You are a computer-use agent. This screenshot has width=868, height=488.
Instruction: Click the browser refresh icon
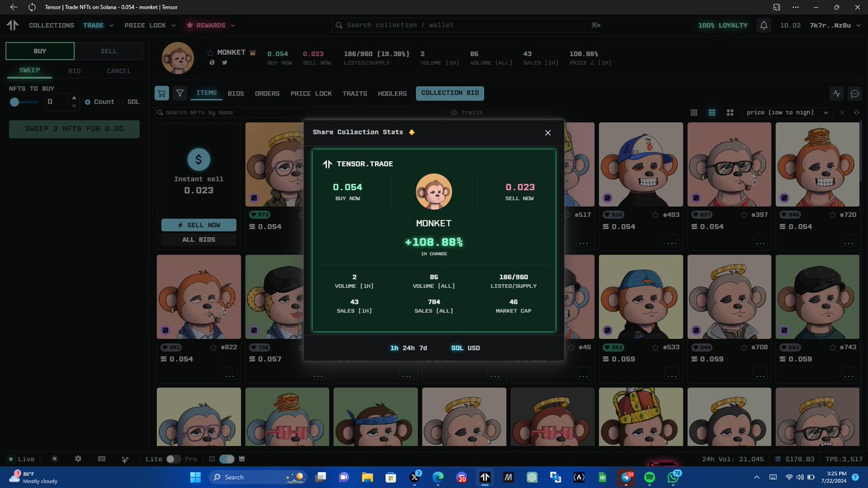pyautogui.click(x=32, y=7)
